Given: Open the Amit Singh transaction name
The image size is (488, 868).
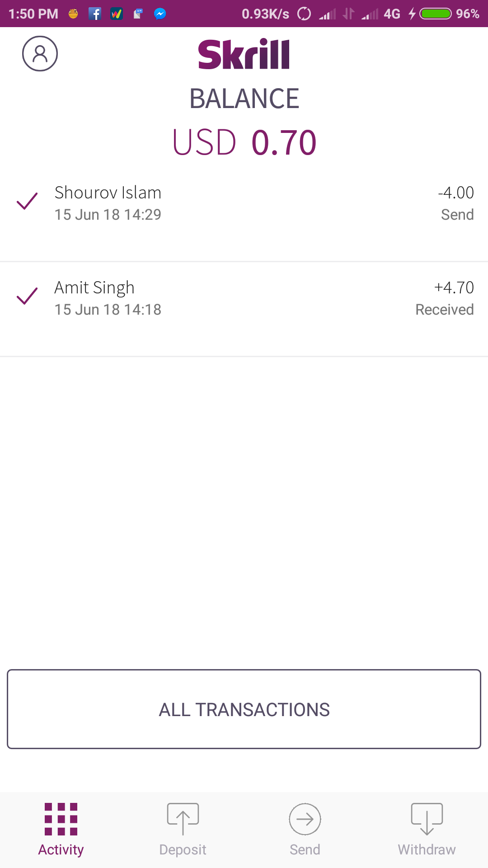Looking at the screenshot, I should click(94, 288).
